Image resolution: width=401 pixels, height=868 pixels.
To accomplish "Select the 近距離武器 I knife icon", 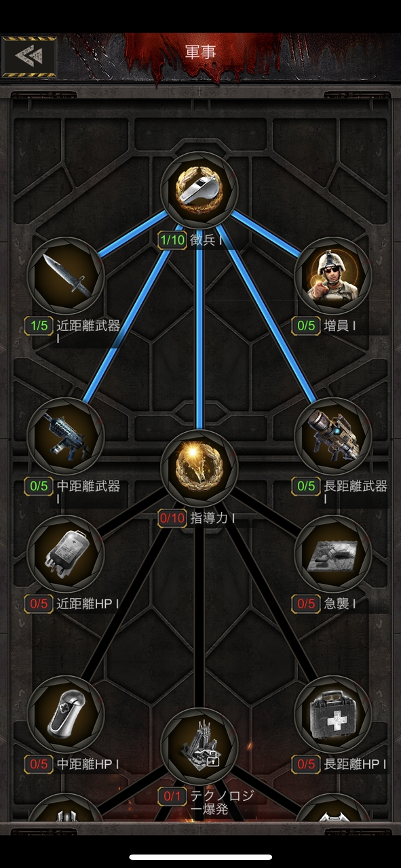I will pos(65,275).
